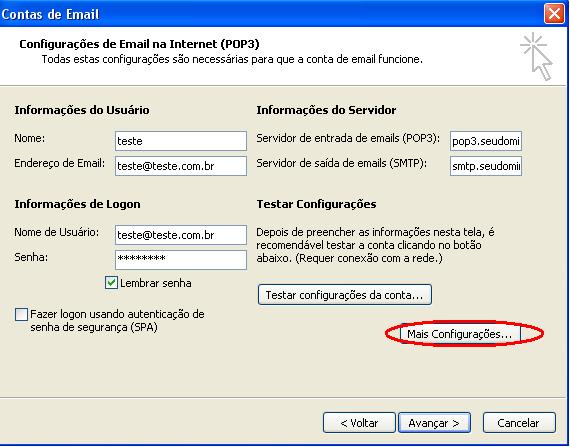The width and height of the screenshot is (570, 447).
Task: Proceed with the Avançar button
Action: 434,423
